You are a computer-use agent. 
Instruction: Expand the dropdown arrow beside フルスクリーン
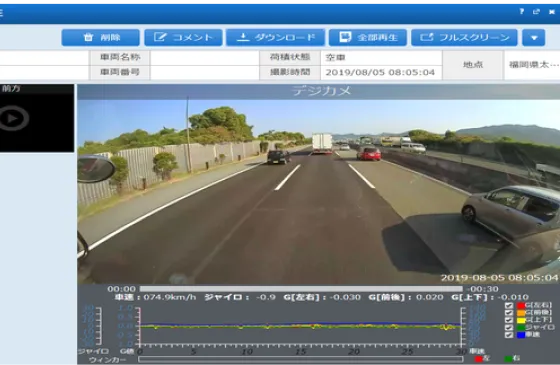click(x=534, y=38)
